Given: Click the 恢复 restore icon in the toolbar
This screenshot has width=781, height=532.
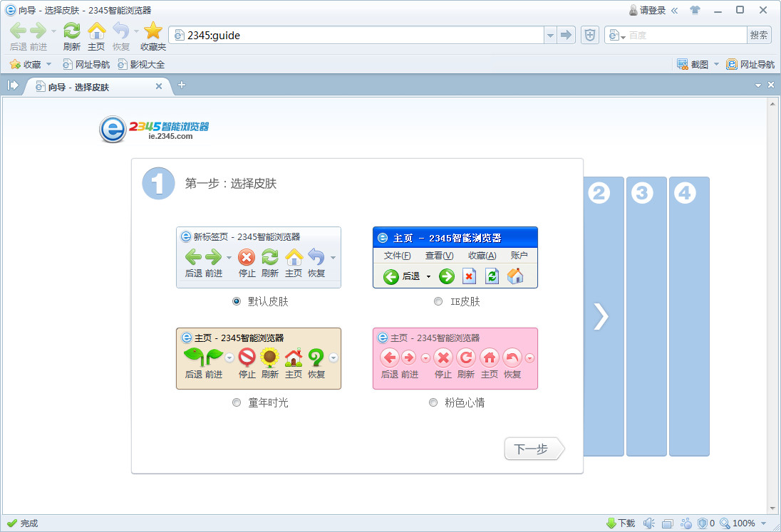Looking at the screenshot, I should click(121, 31).
